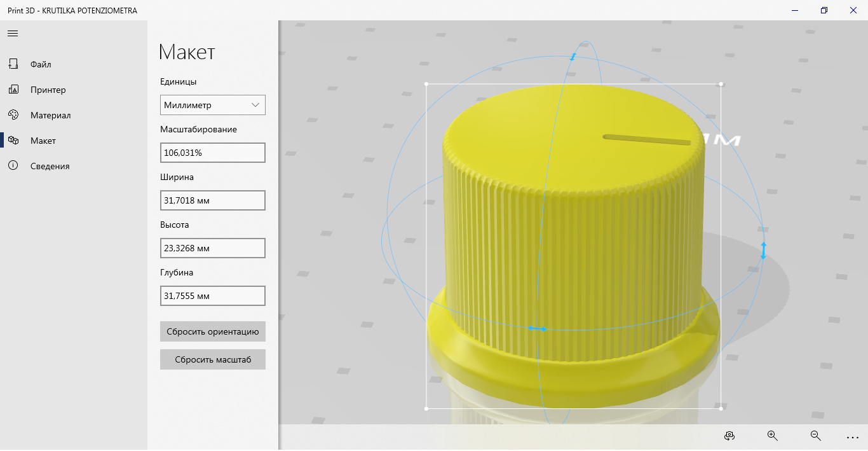Click the Единицы label
868x451 pixels.
click(x=179, y=81)
